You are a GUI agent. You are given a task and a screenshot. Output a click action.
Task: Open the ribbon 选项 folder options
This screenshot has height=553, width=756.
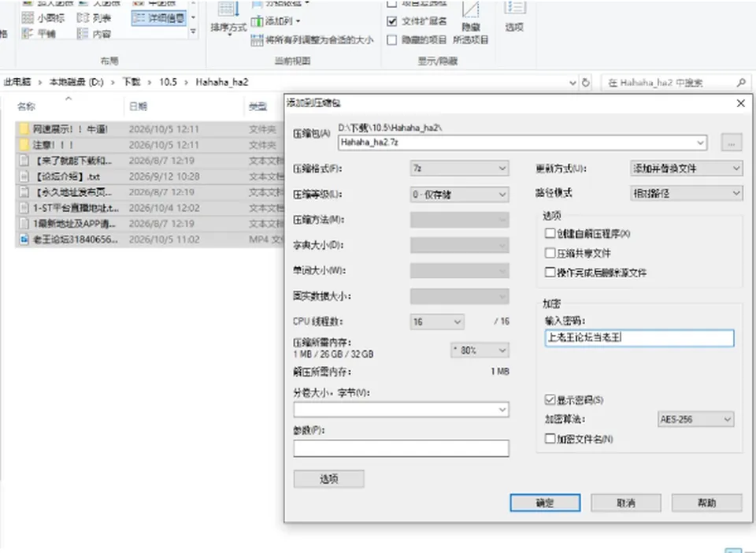(x=514, y=18)
